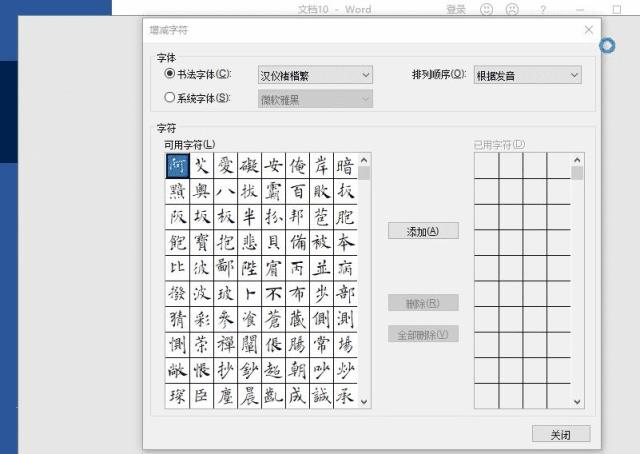
Task: Select character 愛 in available list
Action: tap(225, 166)
